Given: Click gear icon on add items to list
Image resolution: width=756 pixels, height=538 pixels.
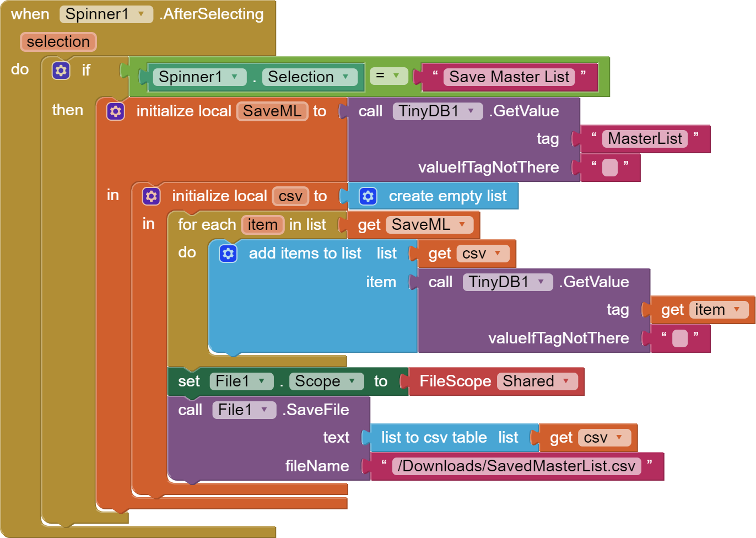Looking at the screenshot, I should point(228,254).
